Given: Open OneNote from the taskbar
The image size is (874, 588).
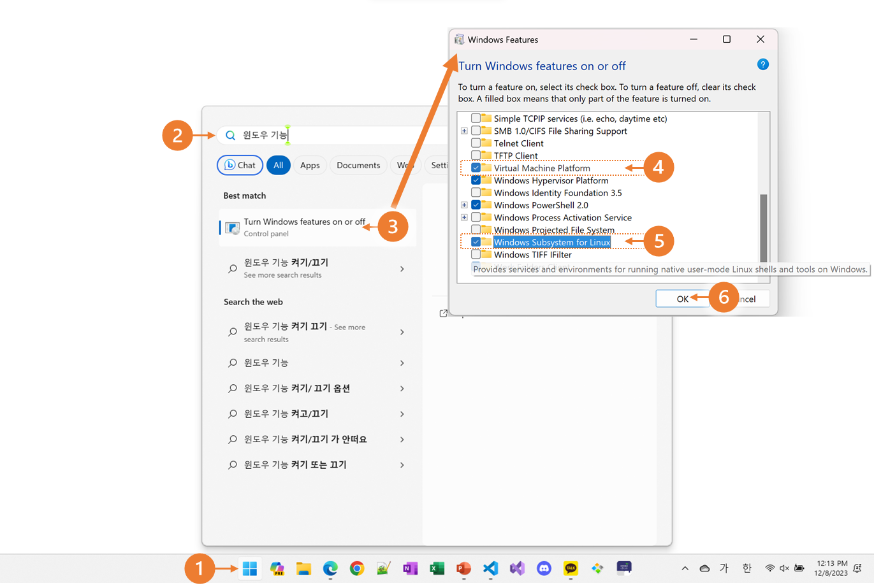Looking at the screenshot, I should (x=410, y=568).
